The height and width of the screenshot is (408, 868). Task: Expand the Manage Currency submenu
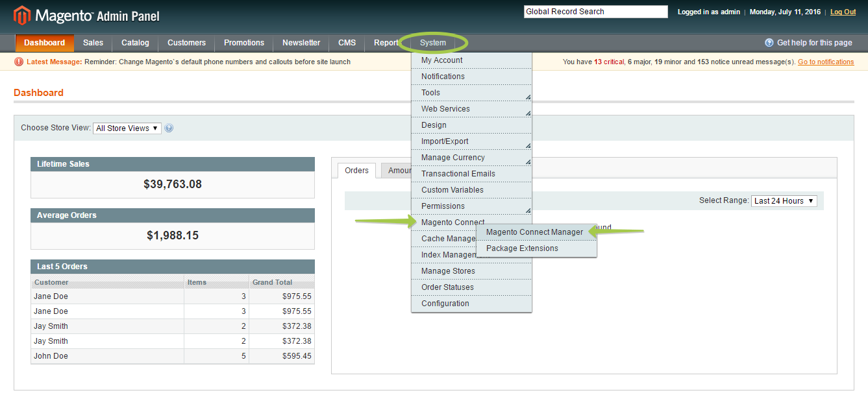pyautogui.click(x=471, y=158)
